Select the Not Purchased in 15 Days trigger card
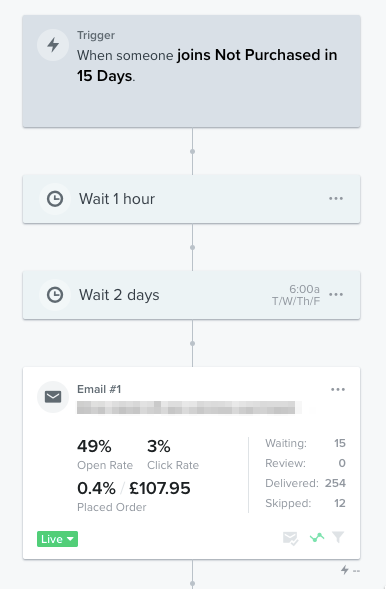Image resolution: width=386 pixels, height=589 pixels. (191, 71)
